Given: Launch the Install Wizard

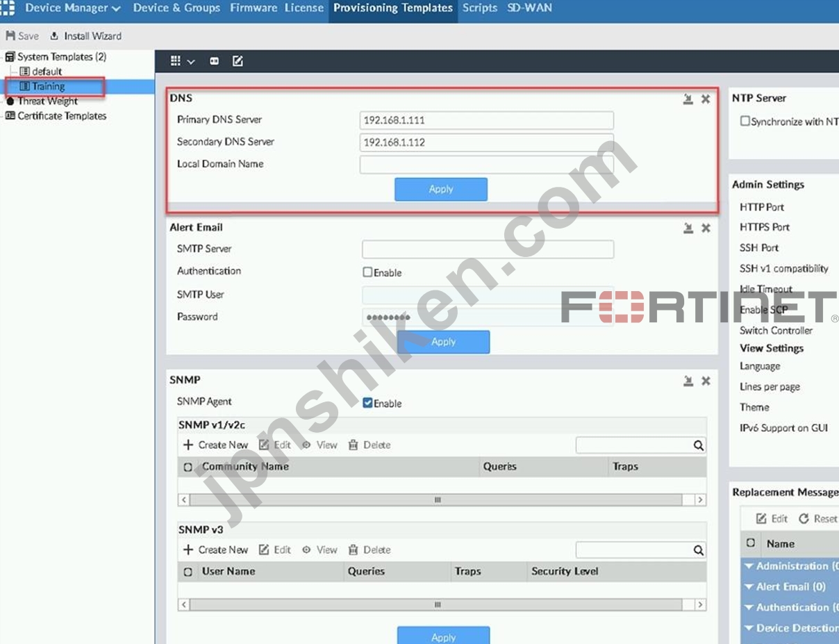Looking at the screenshot, I should pyautogui.click(x=85, y=36).
